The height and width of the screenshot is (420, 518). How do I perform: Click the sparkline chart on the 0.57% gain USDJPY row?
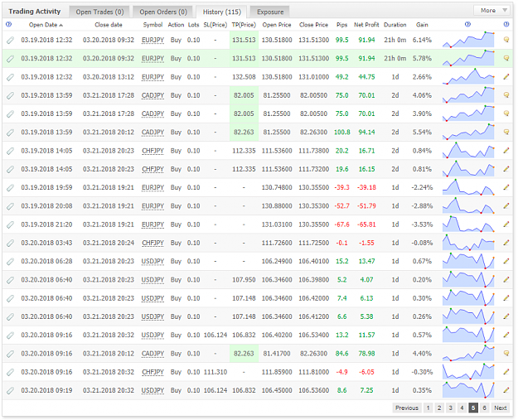click(468, 335)
